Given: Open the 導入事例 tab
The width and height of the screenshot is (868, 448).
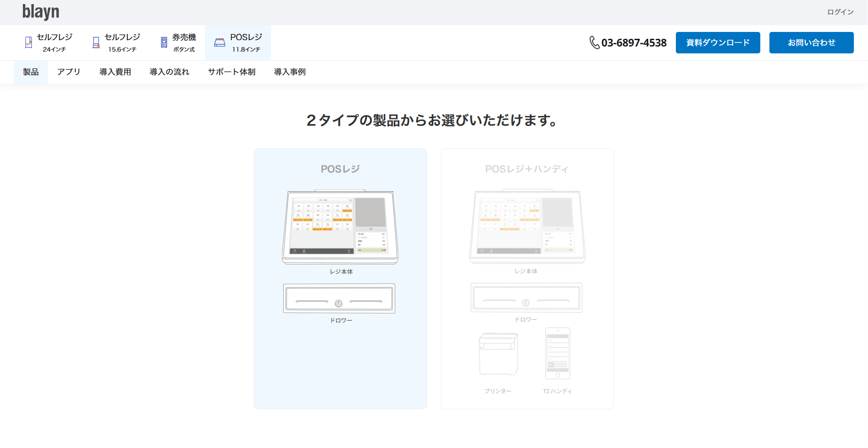Looking at the screenshot, I should (x=290, y=72).
